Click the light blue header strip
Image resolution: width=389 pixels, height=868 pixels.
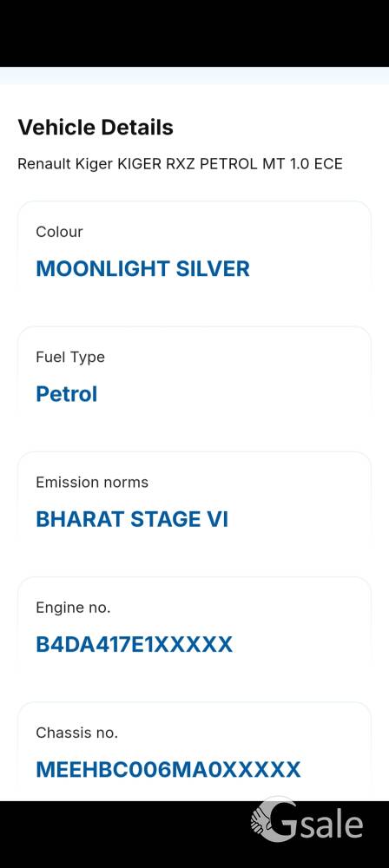click(x=194, y=76)
